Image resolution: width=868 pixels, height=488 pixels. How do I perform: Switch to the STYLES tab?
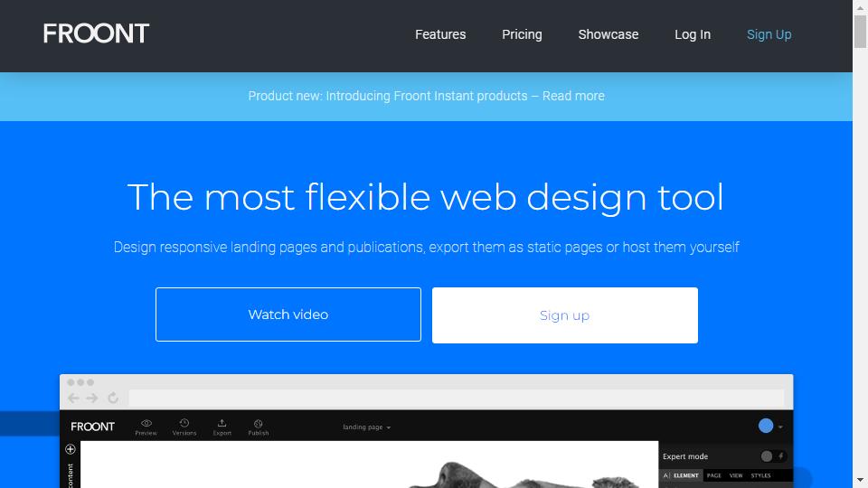tap(760, 476)
